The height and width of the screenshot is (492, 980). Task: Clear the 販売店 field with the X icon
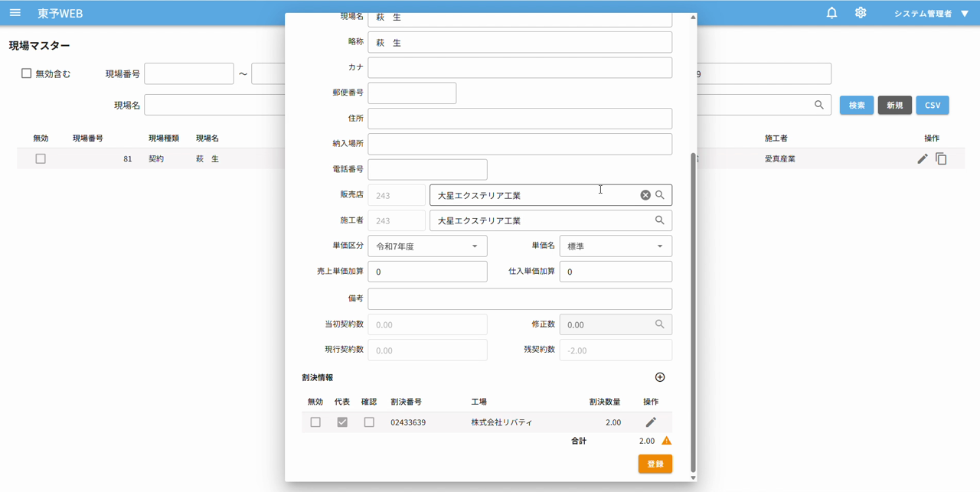[x=645, y=195]
